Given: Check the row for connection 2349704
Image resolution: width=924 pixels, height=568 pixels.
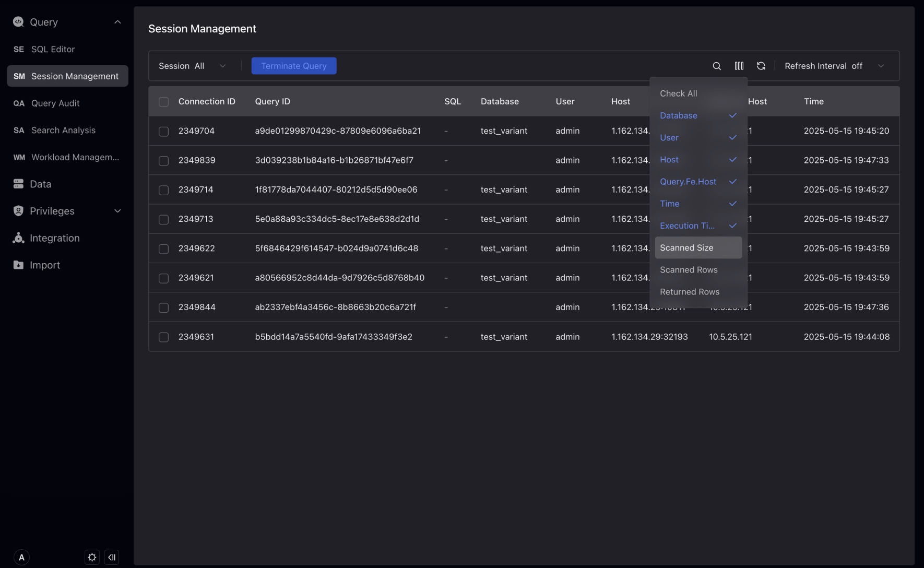Looking at the screenshot, I should [163, 132].
